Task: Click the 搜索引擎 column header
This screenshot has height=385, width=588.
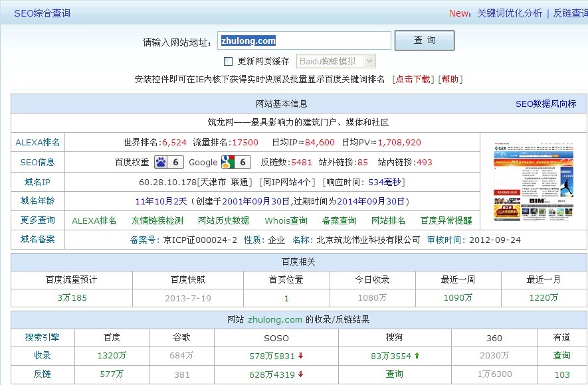Action: click(x=43, y=337)
